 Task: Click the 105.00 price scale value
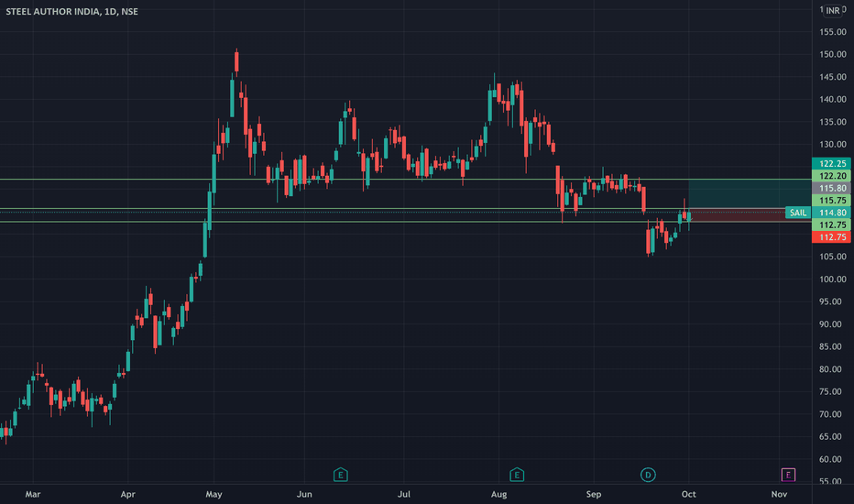[x=833, y=257]
